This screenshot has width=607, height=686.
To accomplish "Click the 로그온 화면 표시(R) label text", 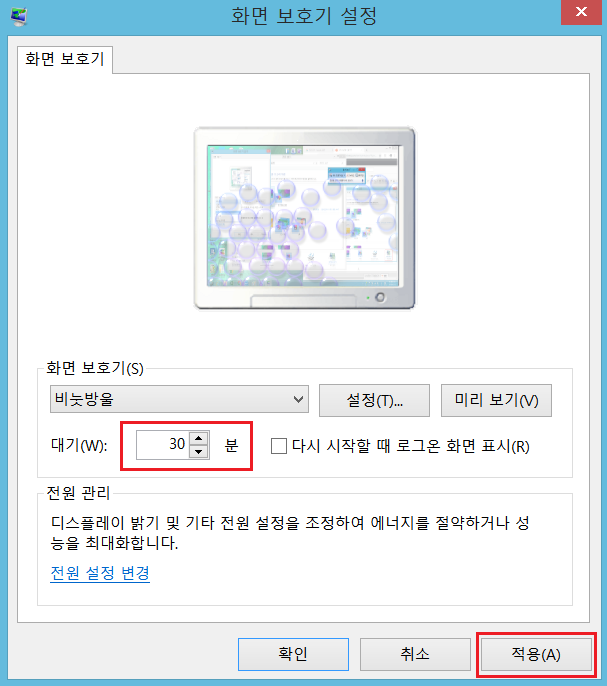I will 463,446.
